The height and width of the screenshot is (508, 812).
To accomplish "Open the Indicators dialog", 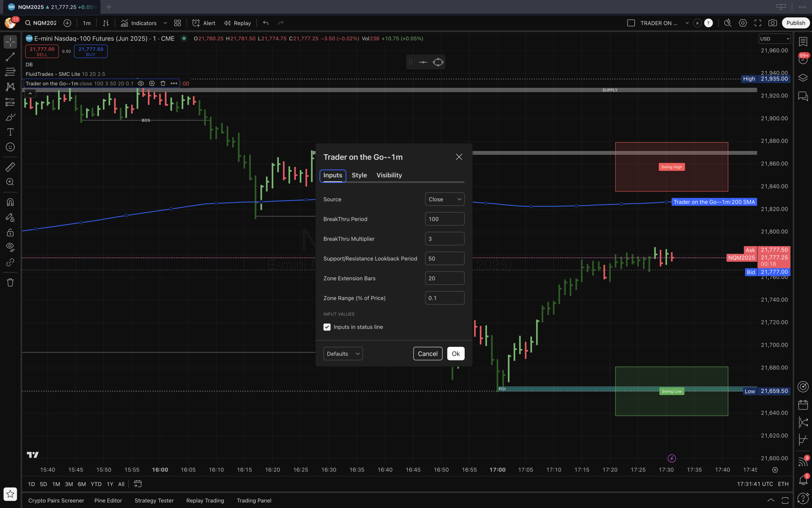I will pyautogui.click(x=139, y=23).
